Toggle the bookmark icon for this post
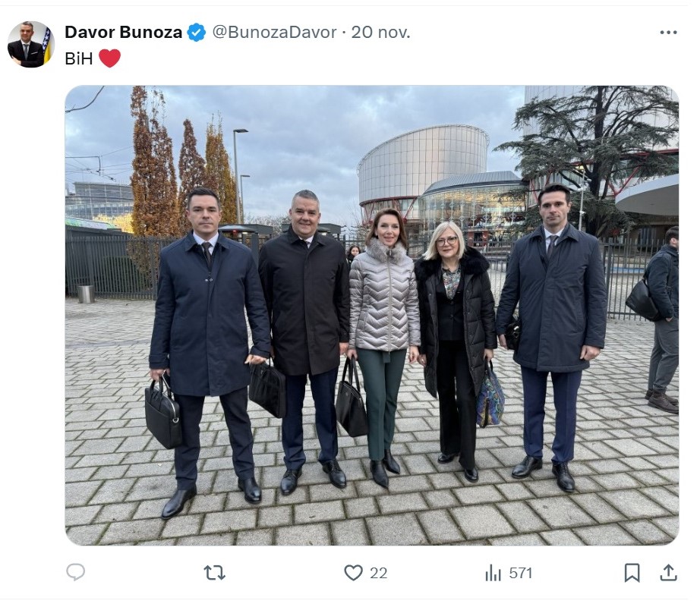 [632, 573]
